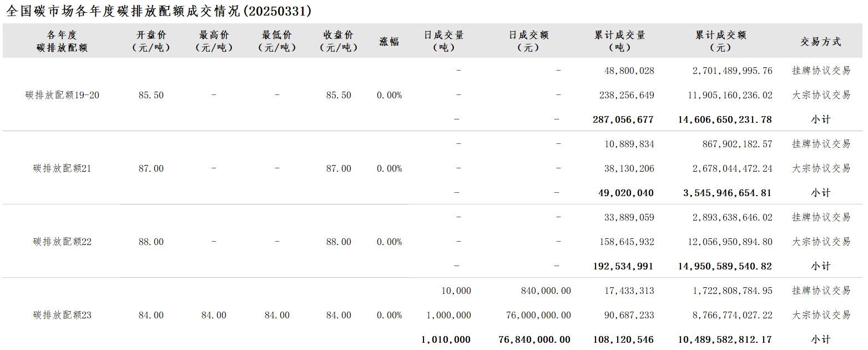Click 小计 in the 碳排放配额21 section

[821, 193]
